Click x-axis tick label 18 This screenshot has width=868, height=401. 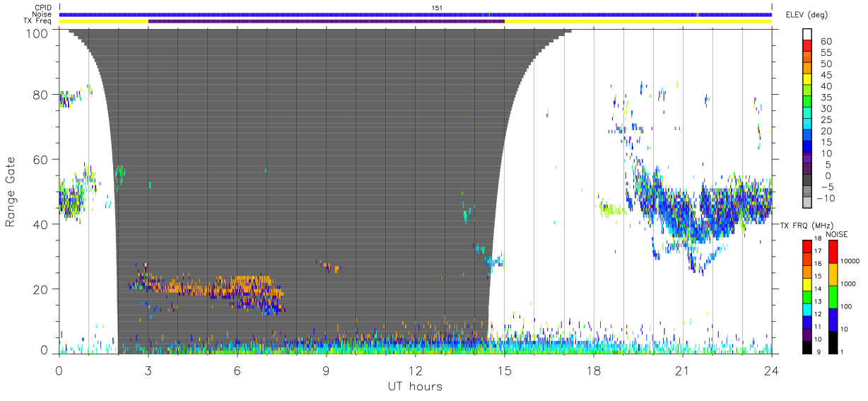point(594,370)
